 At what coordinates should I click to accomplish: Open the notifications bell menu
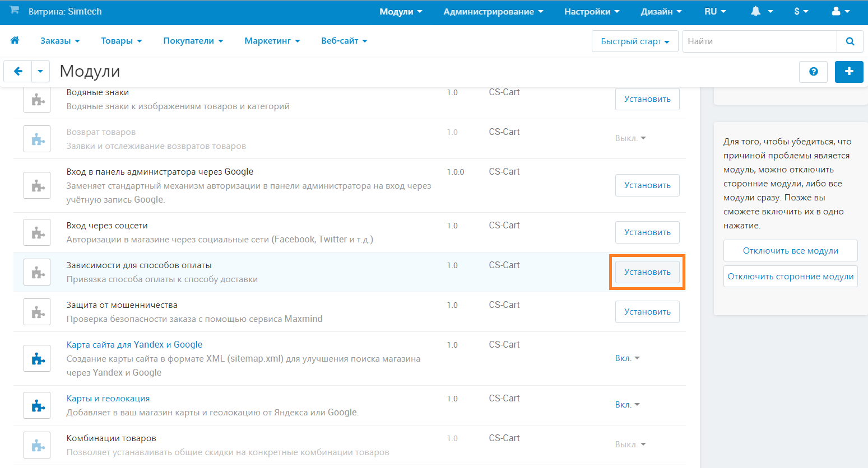pyautogui.click(x=761, y=12)
